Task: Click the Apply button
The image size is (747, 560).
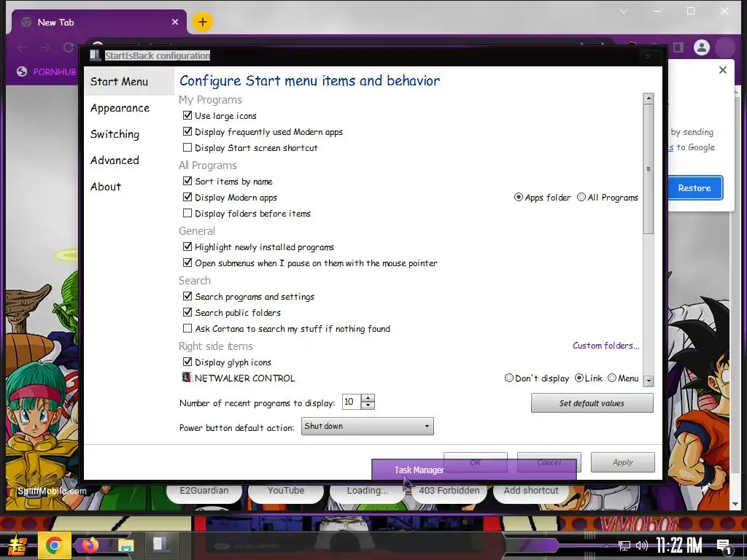Action: [x=623, y=462]
